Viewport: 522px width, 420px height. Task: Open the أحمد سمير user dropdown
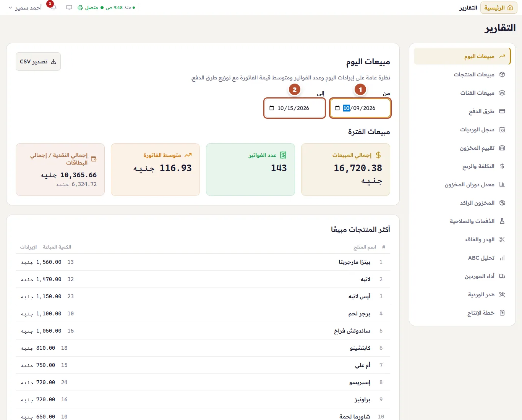(25, 8)
